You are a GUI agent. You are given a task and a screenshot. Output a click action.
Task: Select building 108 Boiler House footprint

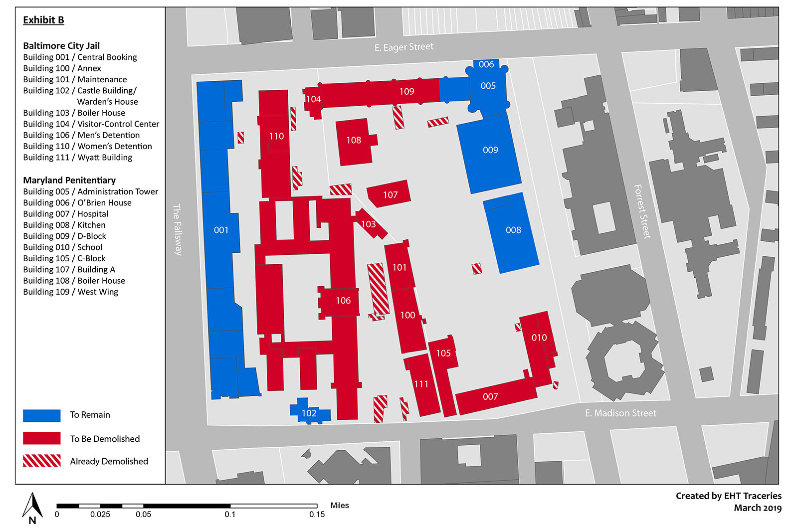pos(354,141)
